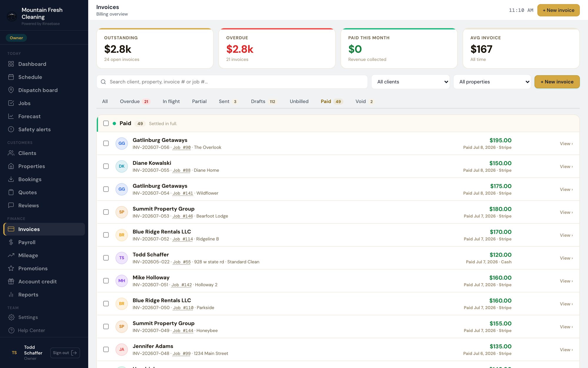Show the Sent invoices tab
Screen dimensions: 588x368
[228, 101]
